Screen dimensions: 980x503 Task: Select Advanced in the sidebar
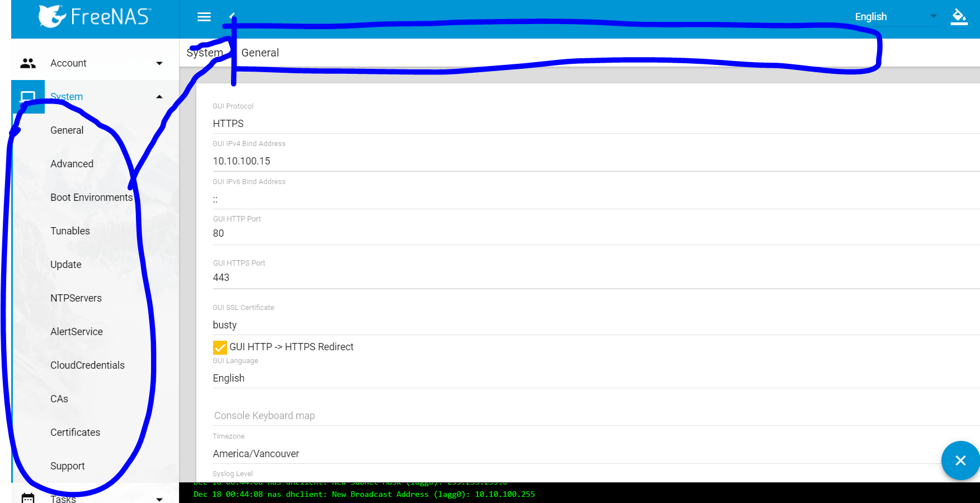72,164
